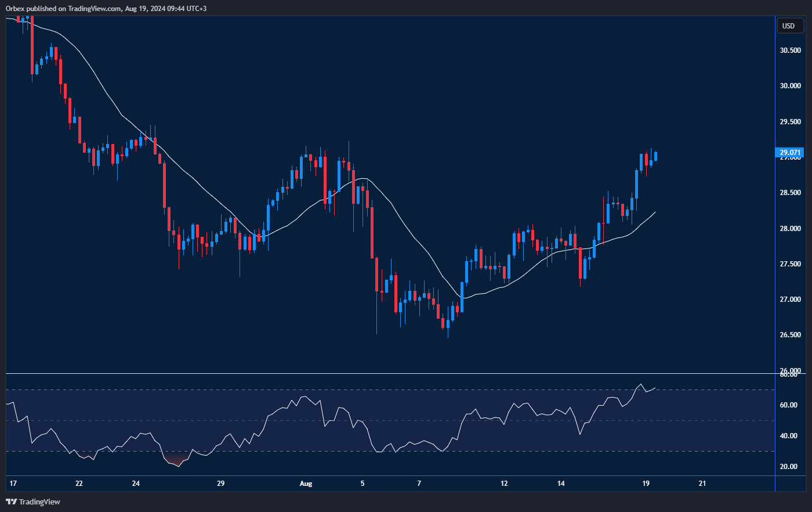The width and height of the screenshot is (812, 512).
Task: Select the 22 date marker on time axis
Action: point(79,484)
